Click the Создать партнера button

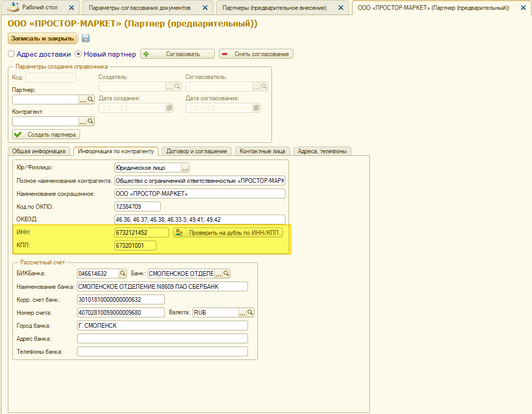point(46,135)
